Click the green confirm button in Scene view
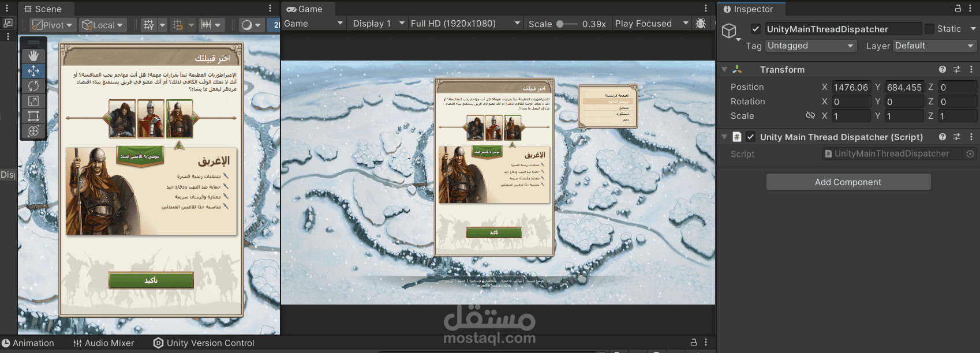The image size is (980, 353). (x=151, y=280)
